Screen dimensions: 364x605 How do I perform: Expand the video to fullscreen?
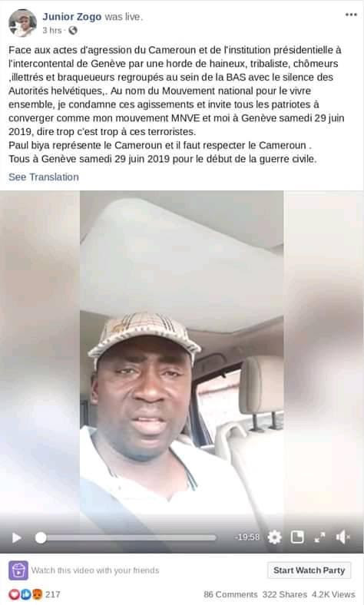319,537
